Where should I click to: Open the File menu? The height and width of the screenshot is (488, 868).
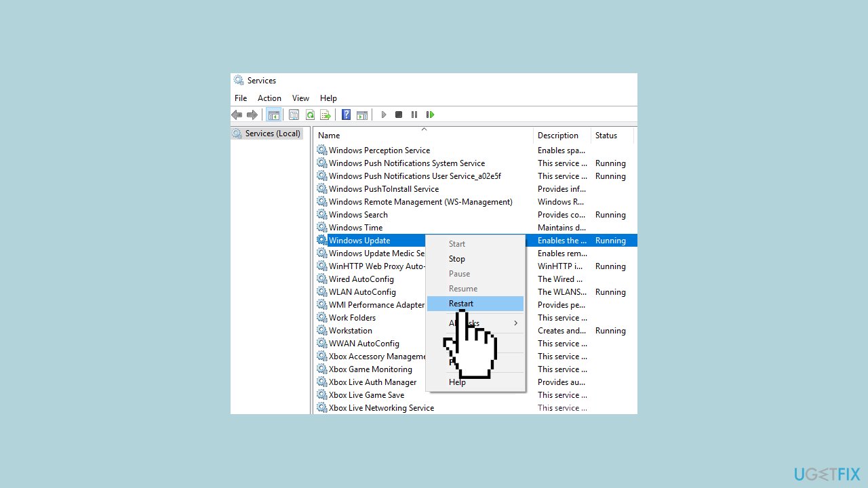coord(241,98)
